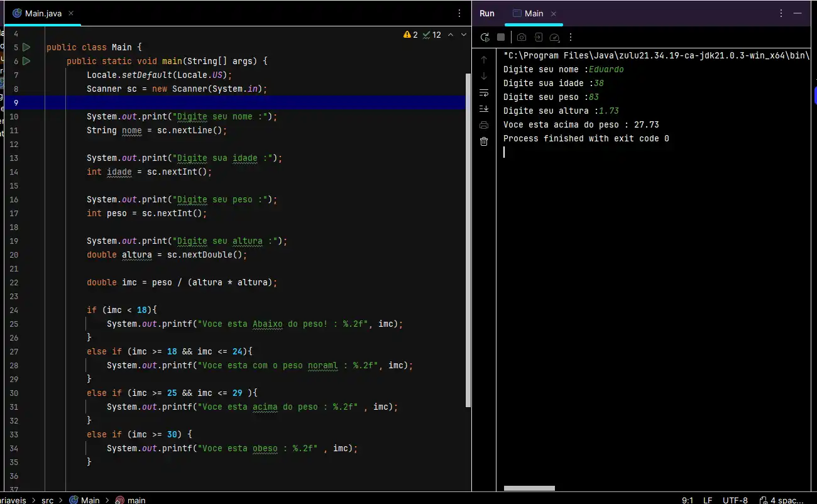Screen dimensions: 817x504
Task: Click the src breadcrumb in the navigation bar
Action: coord(48,500)
